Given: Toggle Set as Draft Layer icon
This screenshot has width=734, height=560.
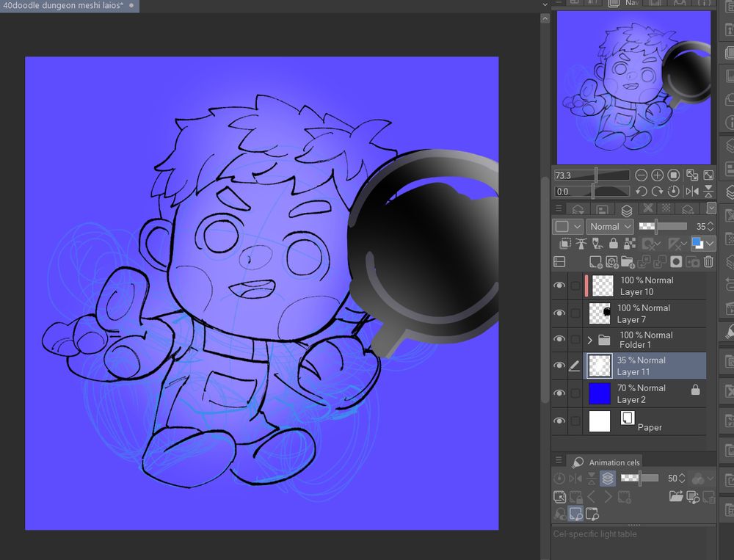Looking at the screenshot, I should click(x=597, y=244).
